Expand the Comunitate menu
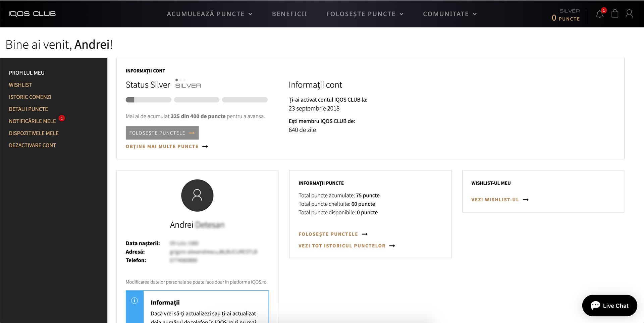Image resolution: width=644 pixels, height=323 pixels. pyautogui.click(x=450, y=14)
